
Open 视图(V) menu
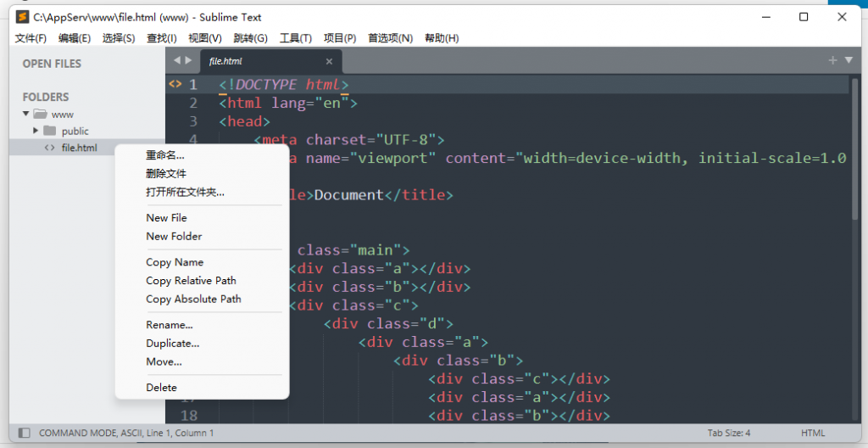pos(205,37)
